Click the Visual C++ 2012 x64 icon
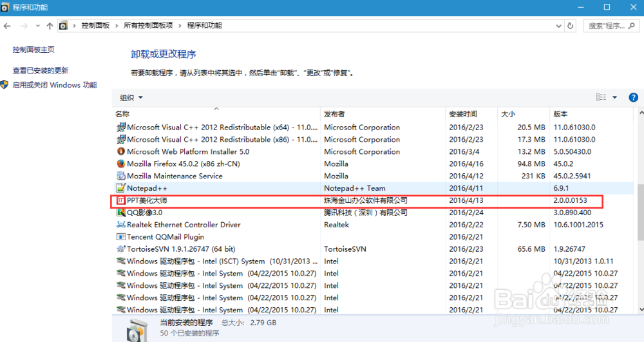Viewport: 644px width, 342px height. (x=121, y=128)
